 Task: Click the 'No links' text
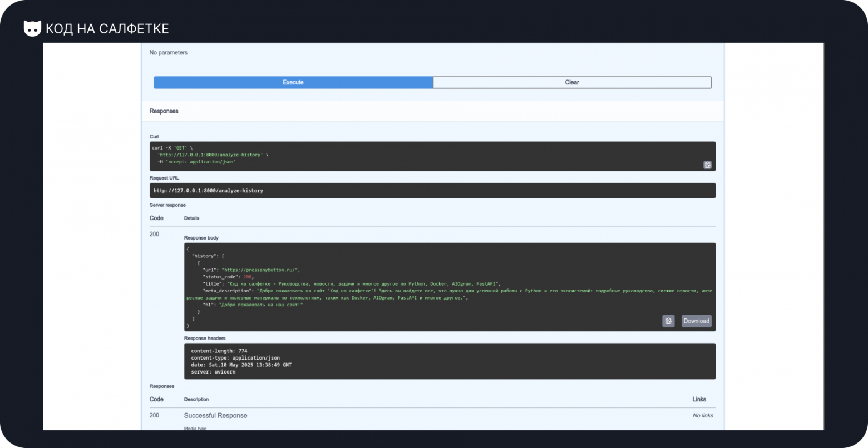point(703,415)
